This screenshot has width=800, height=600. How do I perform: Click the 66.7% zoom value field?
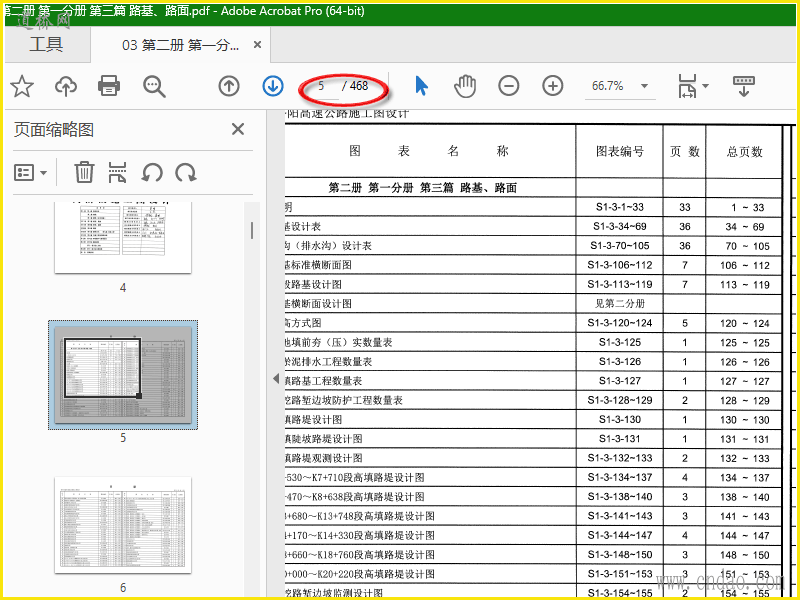608,86
